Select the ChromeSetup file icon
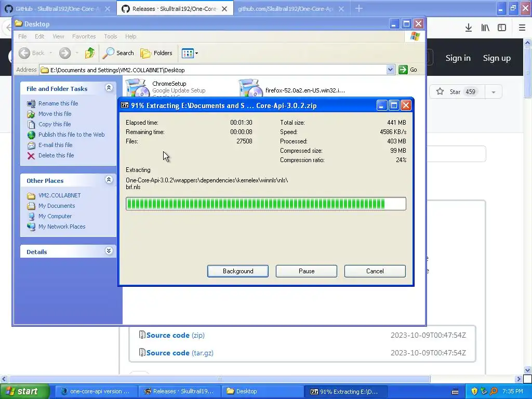This screenshot has height=399, width=532. (x=138, y=88)
